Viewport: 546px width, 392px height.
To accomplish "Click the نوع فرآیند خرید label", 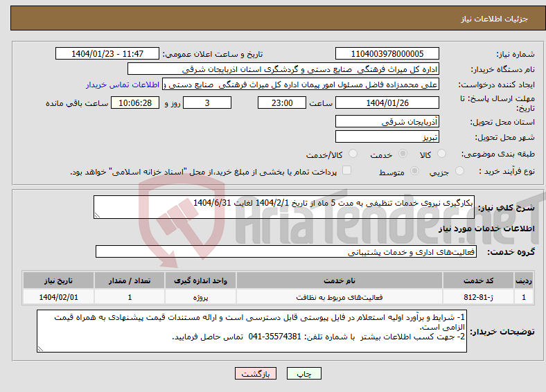I will (507, 171).
